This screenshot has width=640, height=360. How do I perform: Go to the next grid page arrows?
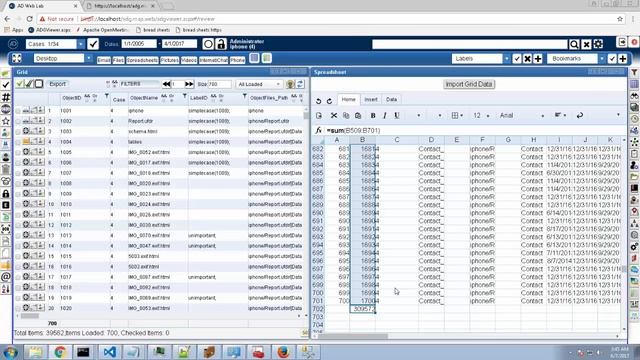pos(189,84)
